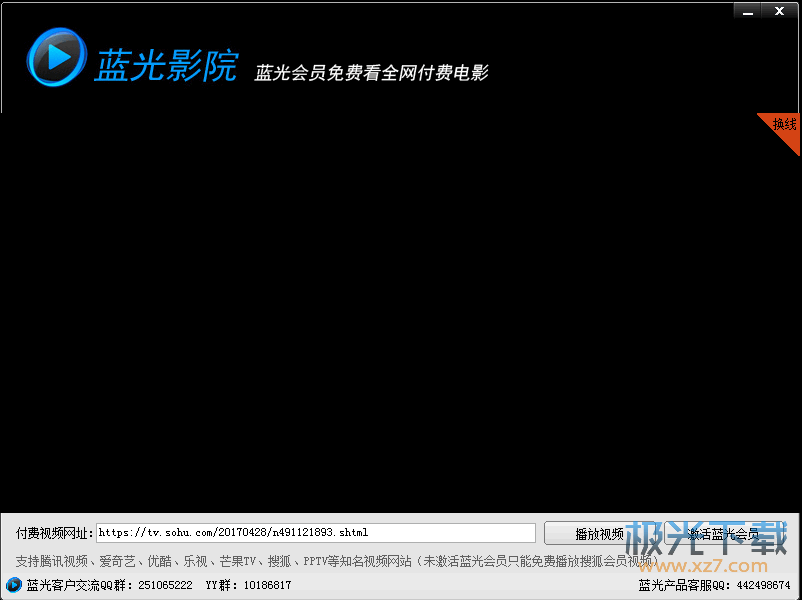The width and height of the screenshot is (802, 600).
Task: Click the 蓝光产品客服QQ number 442498674
Action: pos(766,585)
